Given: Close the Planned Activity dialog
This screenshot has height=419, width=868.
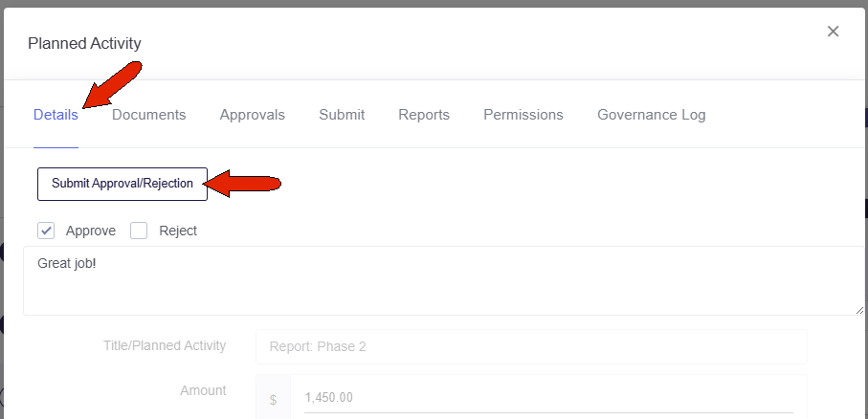Looking at the screenshot, I should [833, 32].
